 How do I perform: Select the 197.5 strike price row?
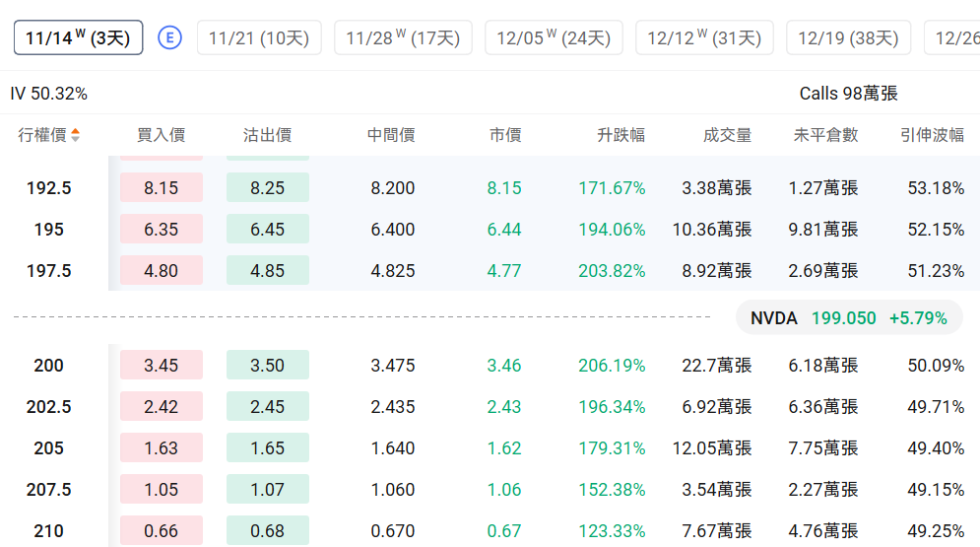pyautogui.click(x=48, y=270)
